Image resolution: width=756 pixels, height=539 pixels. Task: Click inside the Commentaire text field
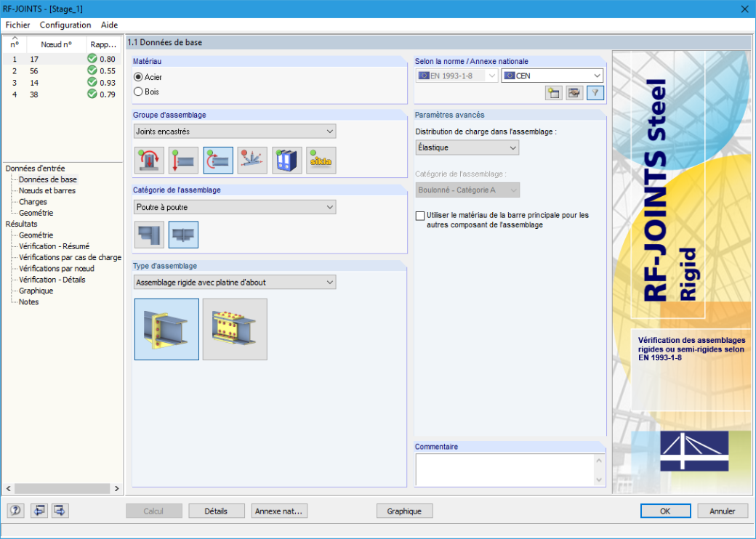pos(504,470)
